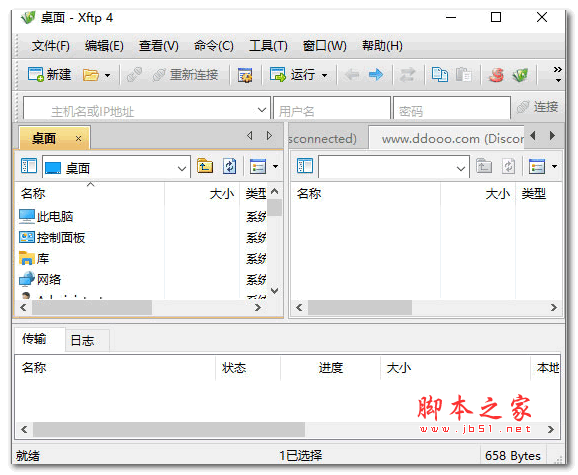Click local refresh icon
This screenshot has width=578, height=475.
[x=229, y=166]
